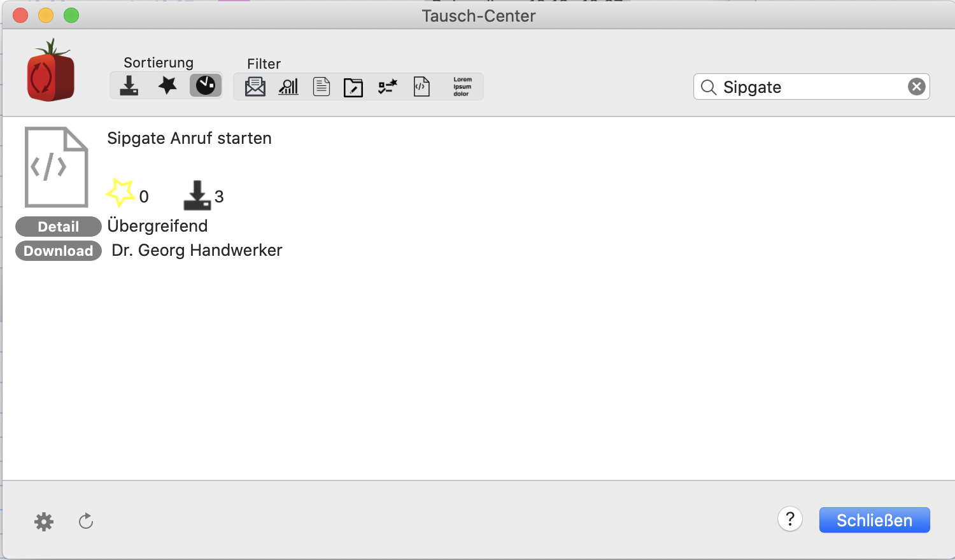Open Detail for Sipgate Anruf starten

(x=59, y=227)
